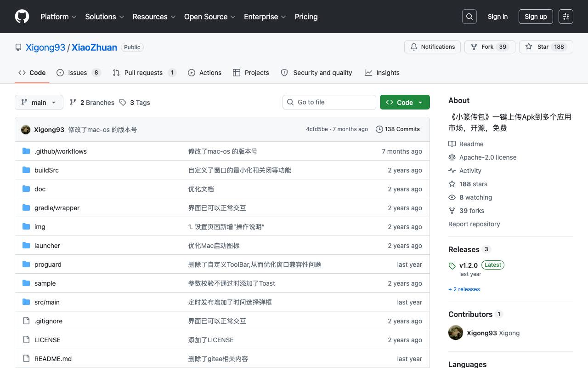Expand the Platform menu
The height and width of the screenshot is (368, 588).
58,17
